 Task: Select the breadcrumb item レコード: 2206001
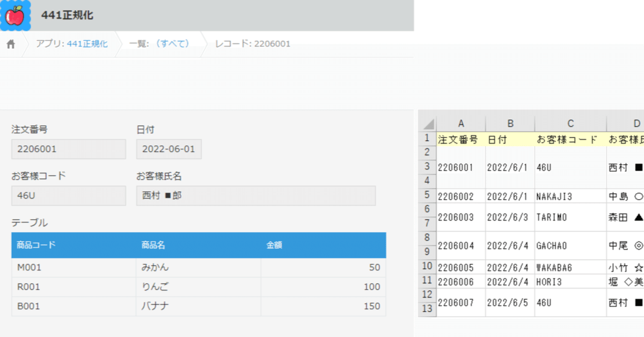coord(252,45)
